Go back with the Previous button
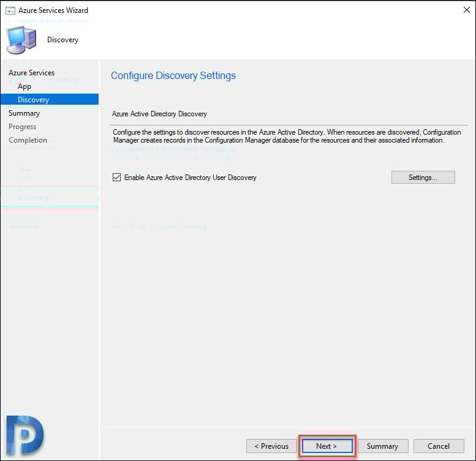The image size is (476, 461). pyautogui.click(x=271, y=446)
